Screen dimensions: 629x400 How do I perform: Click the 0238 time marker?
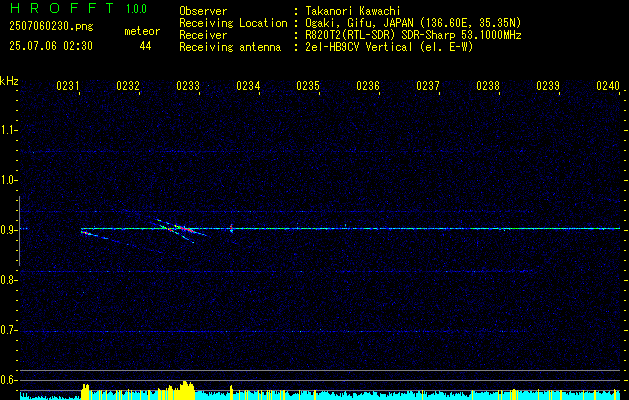488,86
